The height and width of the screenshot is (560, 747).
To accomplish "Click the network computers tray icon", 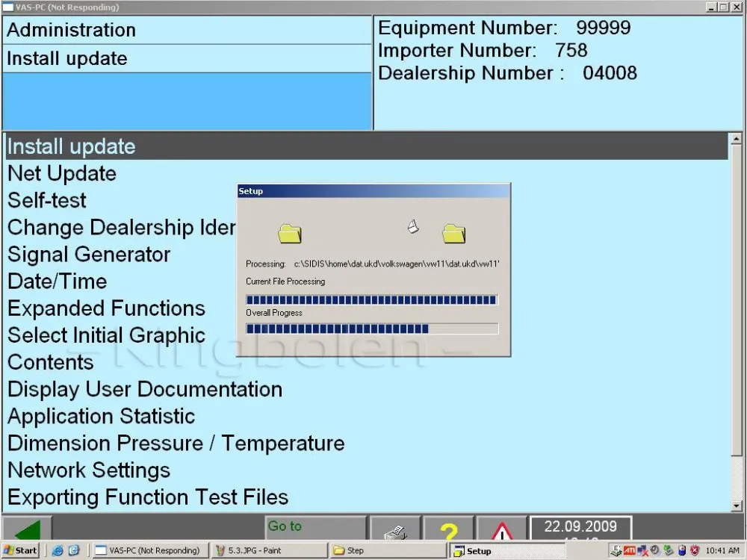I will pyautogui.click(x=642, y=551).
